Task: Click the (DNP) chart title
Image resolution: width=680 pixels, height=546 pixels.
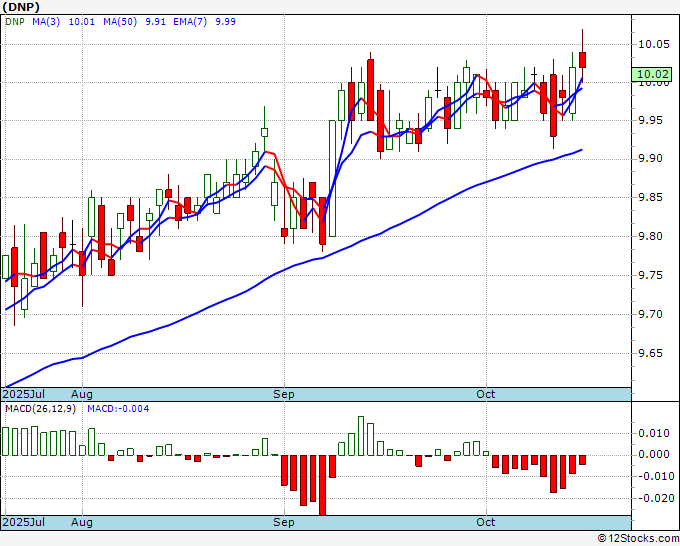Action: coord(21,7)
